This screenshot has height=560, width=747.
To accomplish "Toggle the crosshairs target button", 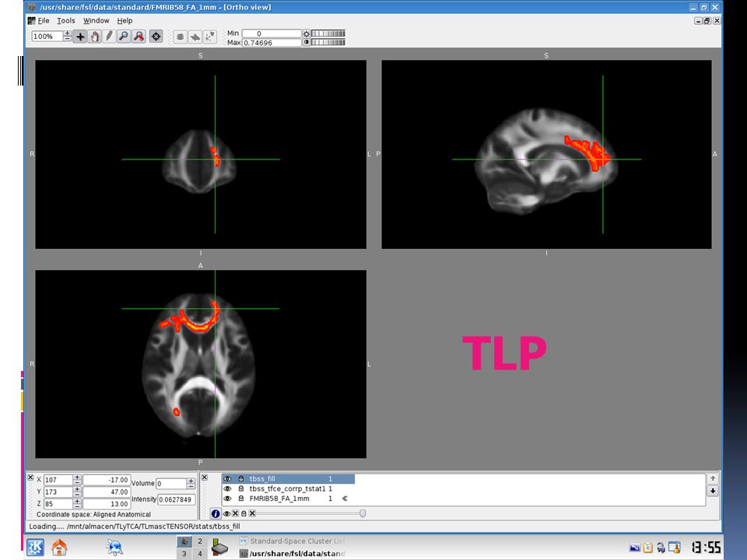I will tap(156, 37).
